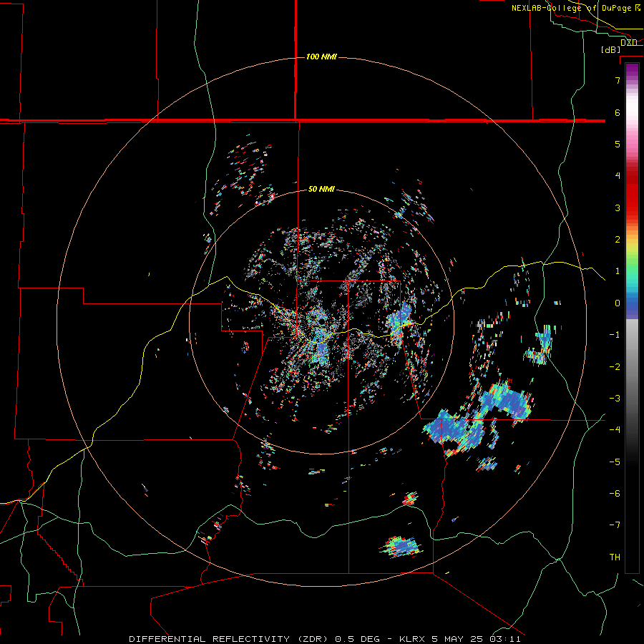Click the "KLRX" station ID in the caption
The image size is (644, 644).
coord(413,639)
